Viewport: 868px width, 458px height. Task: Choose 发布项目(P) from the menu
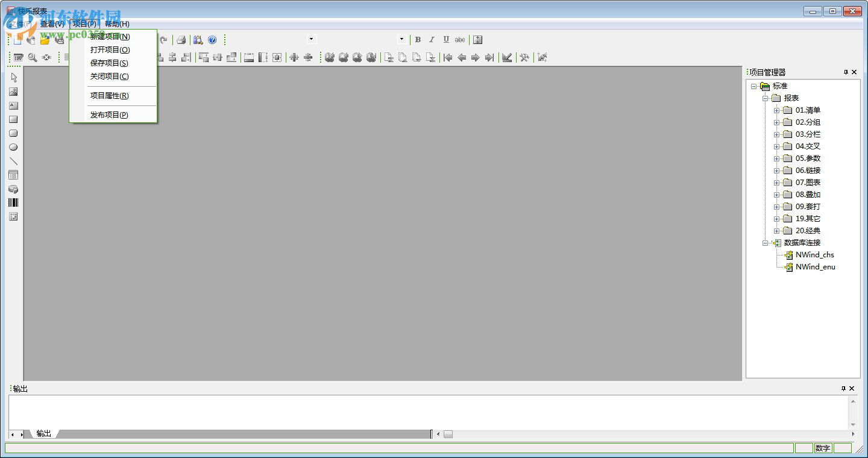click(113, 115)
